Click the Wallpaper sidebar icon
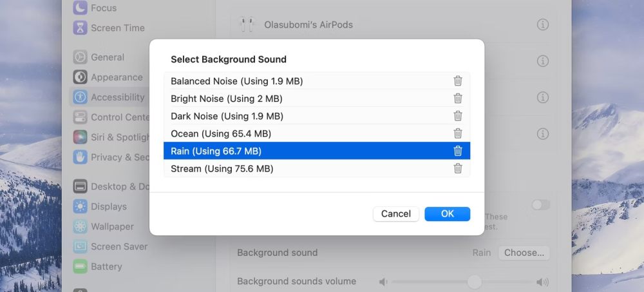This screenshot has width=644, height=292. (80, 226)
